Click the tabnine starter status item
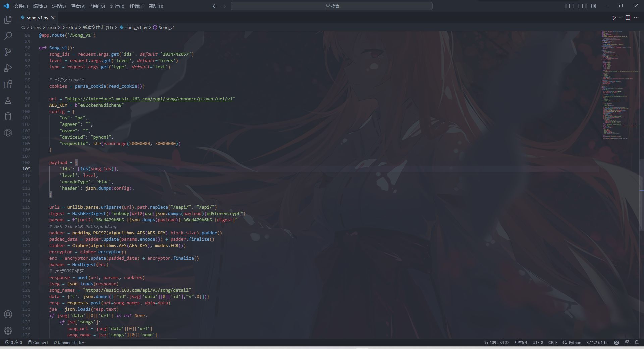This screenshot has width=644, height=349. pos(68,342)
